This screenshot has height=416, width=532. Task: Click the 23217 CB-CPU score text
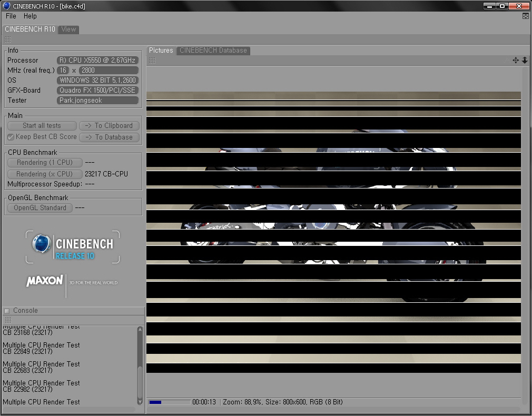pyautogui.click(x=106, y=174)
